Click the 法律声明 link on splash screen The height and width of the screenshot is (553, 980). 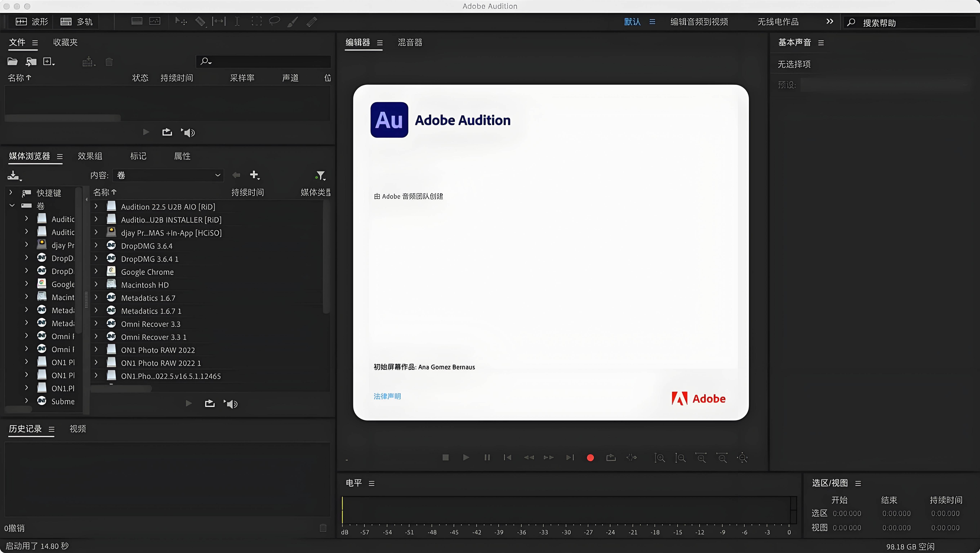387,396
